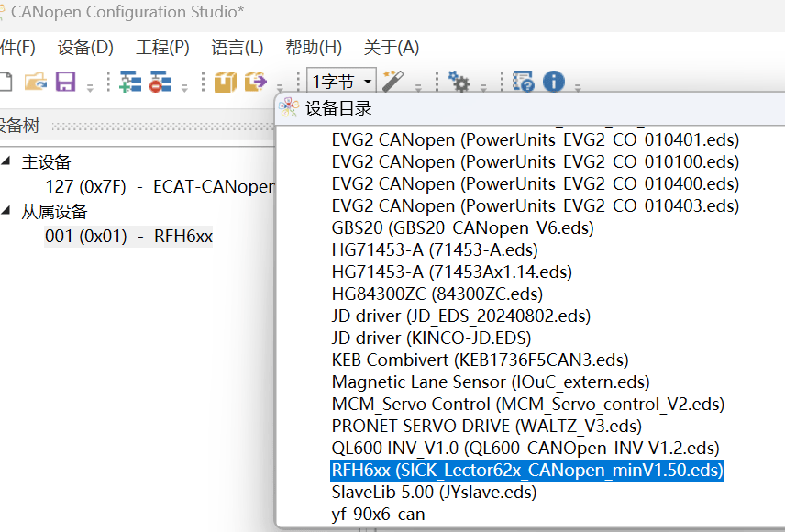Select KEB Combivert (KEB1736F5CAN3.eds) entry
785x532 pixels.
480,360
